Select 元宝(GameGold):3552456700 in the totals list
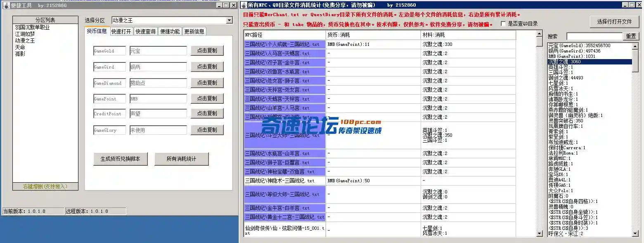644x243 pixels. pyautogui.click(x=590, y=45)
